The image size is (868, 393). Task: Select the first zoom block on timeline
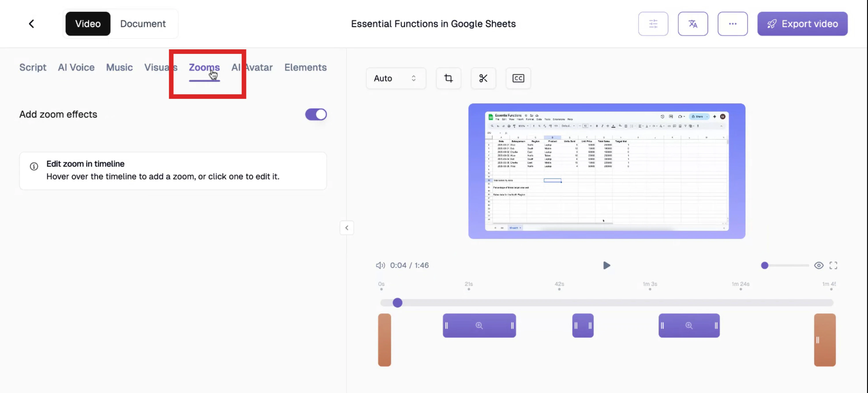(479, 325)
